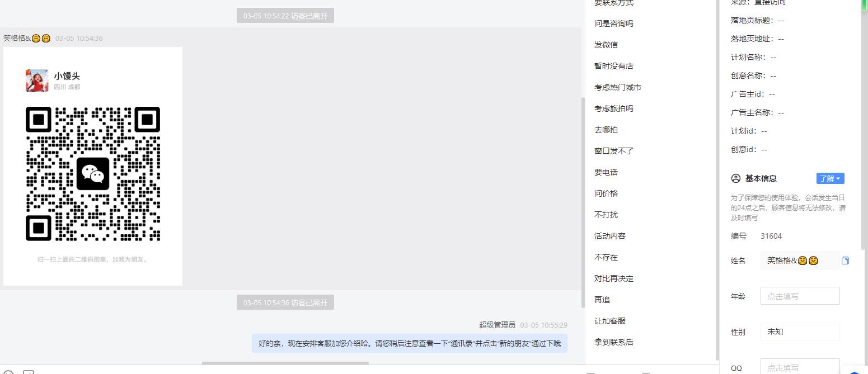
Task: Click the 10:54:22 访客已离开 notice
Action: pyautogui.click(x=285, y=16)
